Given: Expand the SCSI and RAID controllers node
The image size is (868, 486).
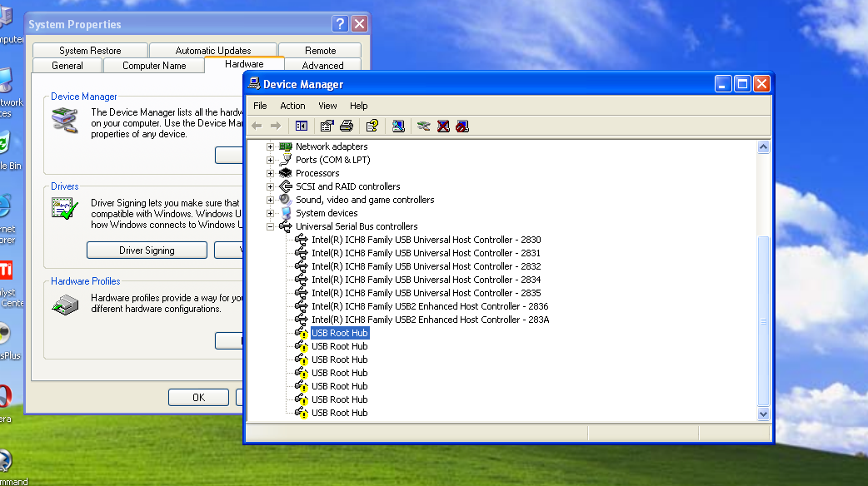Looking at the screenshot, I should pos(270,186).
